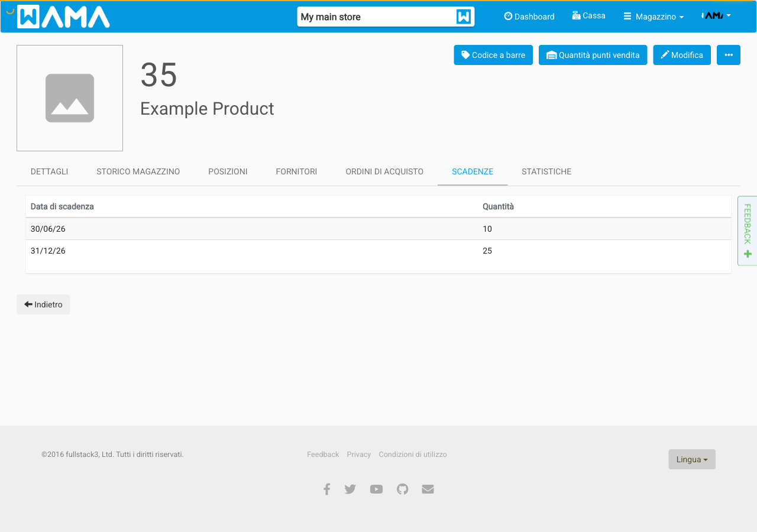This screenshot has width=757, height=532.
Task: Open the Posizioni tab
Action: 228,171
